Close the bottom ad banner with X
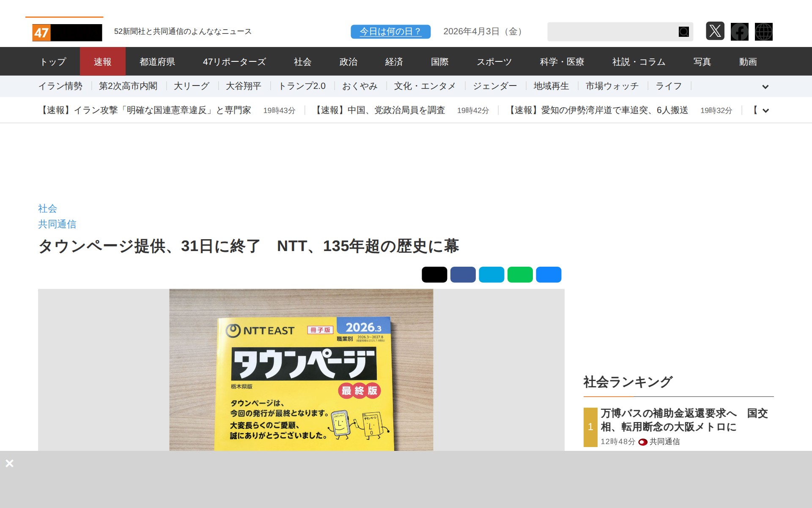Viewport: 812px width, 508px height. click(10, 464)
